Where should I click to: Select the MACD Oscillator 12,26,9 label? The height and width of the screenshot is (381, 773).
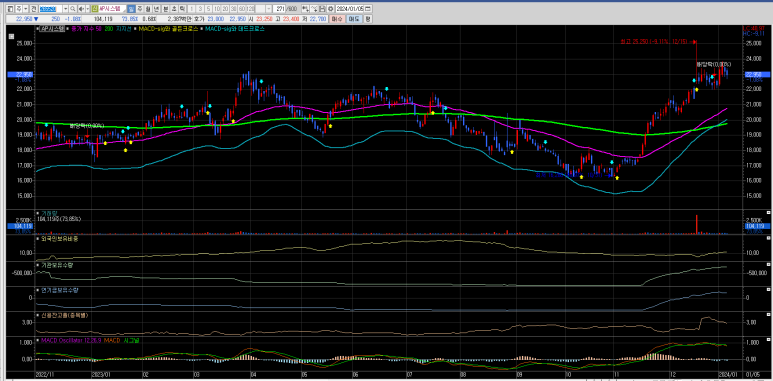click(71, 341)
